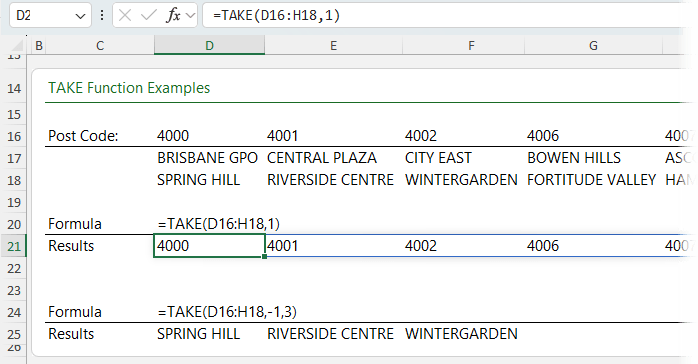Click the TAKE Function Examples heading cell
The width and height of the screenshot is (698, 364).
(x=129, y=88)
